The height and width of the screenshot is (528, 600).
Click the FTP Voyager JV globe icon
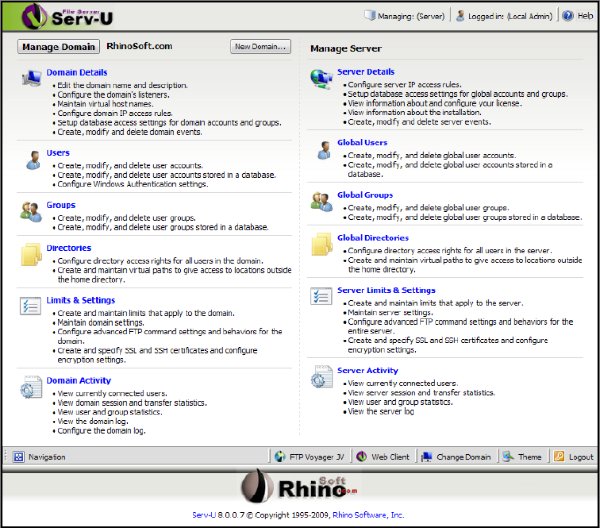click(280, 456)
